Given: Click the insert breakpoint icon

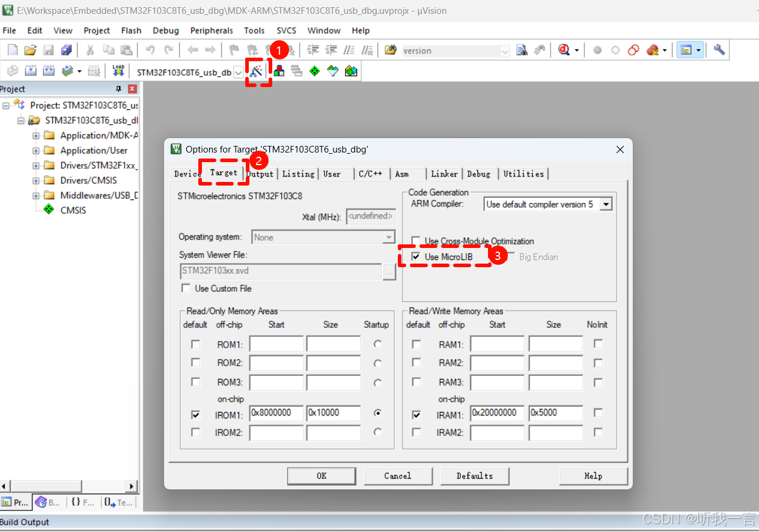Looking at the screenshot, I should (x=597, y=50).
